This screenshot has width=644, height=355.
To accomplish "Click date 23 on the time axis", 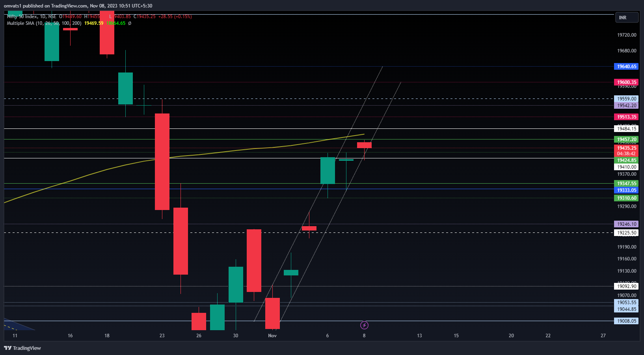I will (x=162, y=336).
